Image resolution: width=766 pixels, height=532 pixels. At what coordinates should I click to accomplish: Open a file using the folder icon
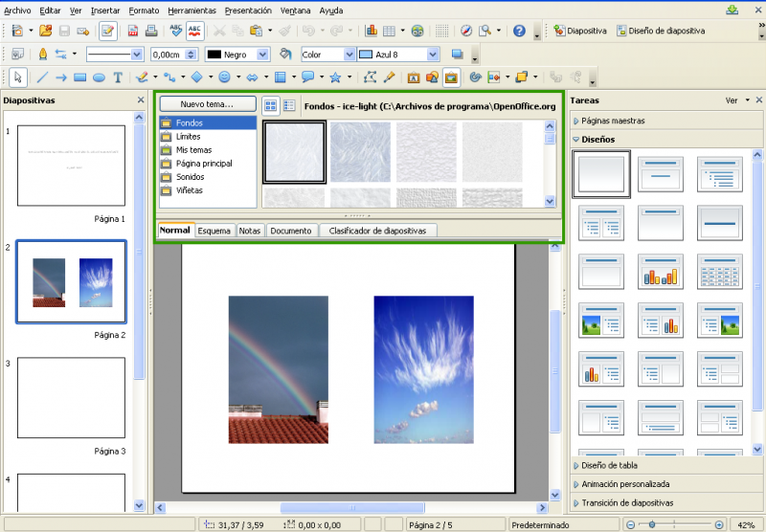[45, 31]
